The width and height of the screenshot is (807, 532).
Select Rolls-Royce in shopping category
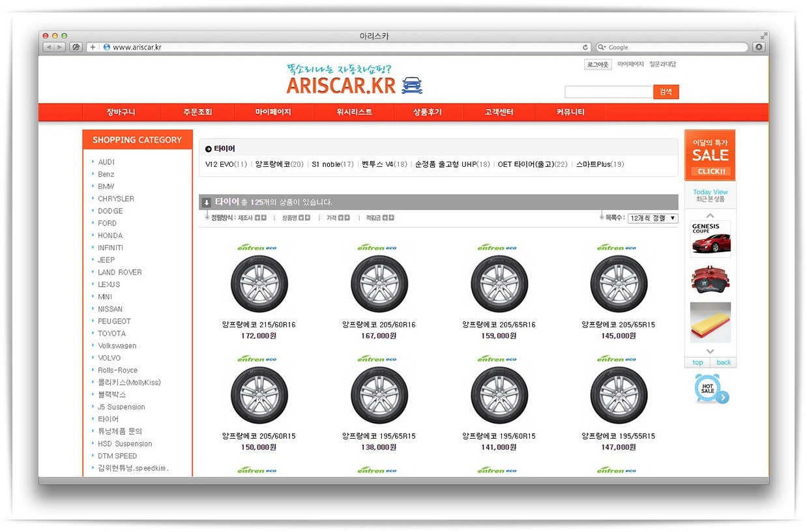pyautogui.click(x=118, y=370)
